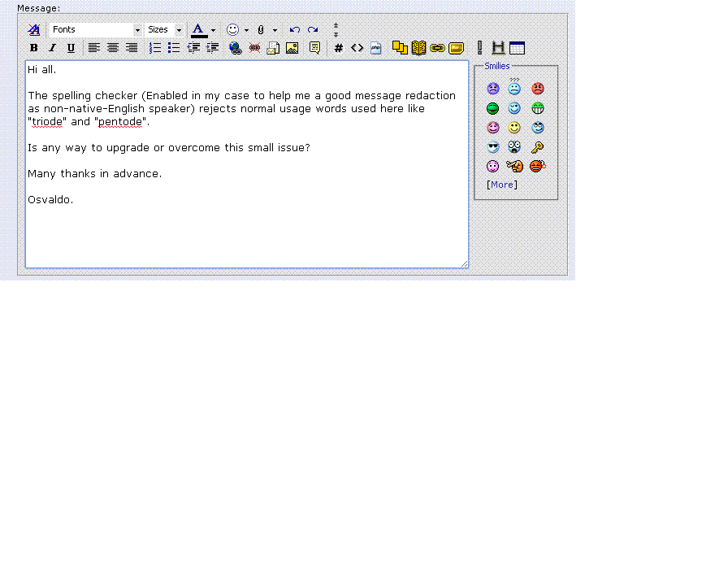
Task: Click the "Osvaldo." signature line
Action: (x=50, y=200)
